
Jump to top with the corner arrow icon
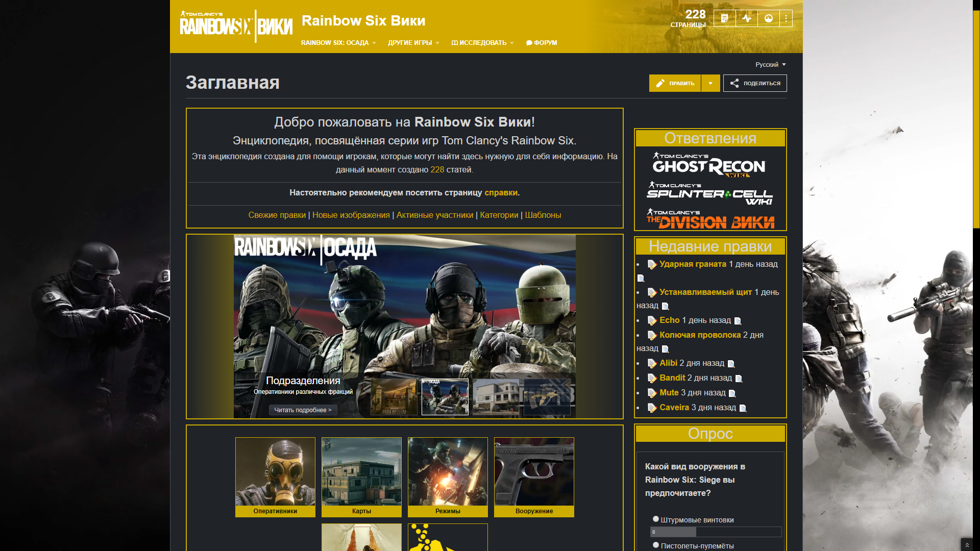coord(967,545)
